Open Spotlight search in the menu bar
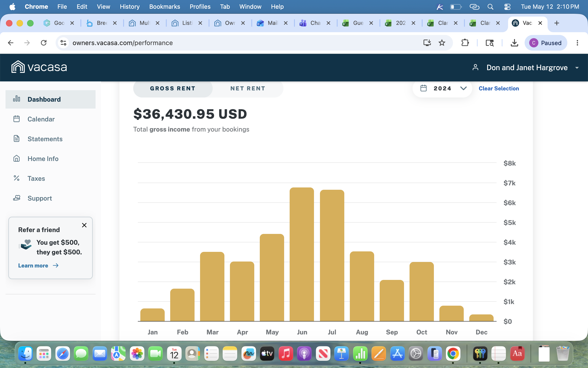 tap(490, 7)
